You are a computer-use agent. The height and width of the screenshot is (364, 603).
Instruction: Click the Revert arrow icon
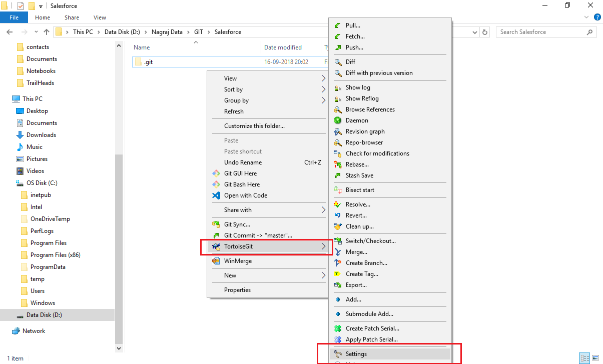(x=338, y=215)
